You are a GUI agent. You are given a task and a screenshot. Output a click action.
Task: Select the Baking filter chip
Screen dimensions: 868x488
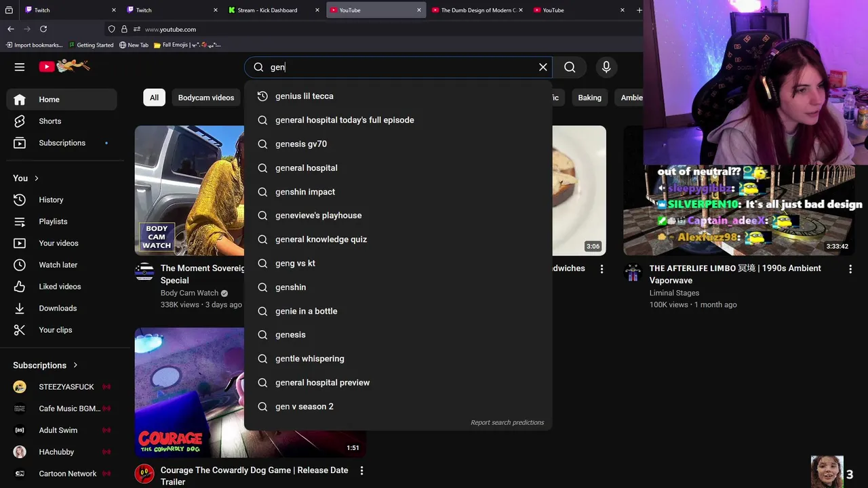(x=589, y=98)
